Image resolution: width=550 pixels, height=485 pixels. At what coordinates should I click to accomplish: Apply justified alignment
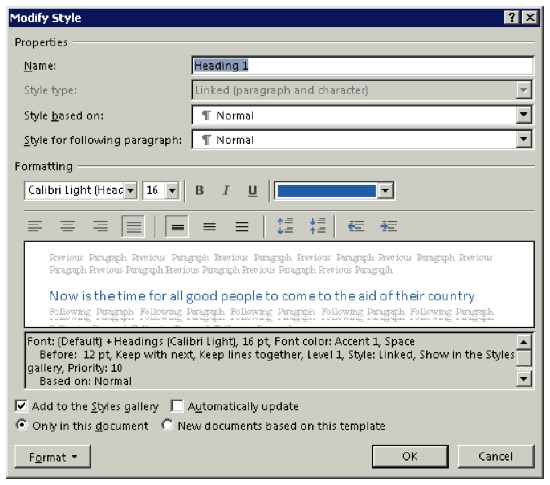[133, 226]
